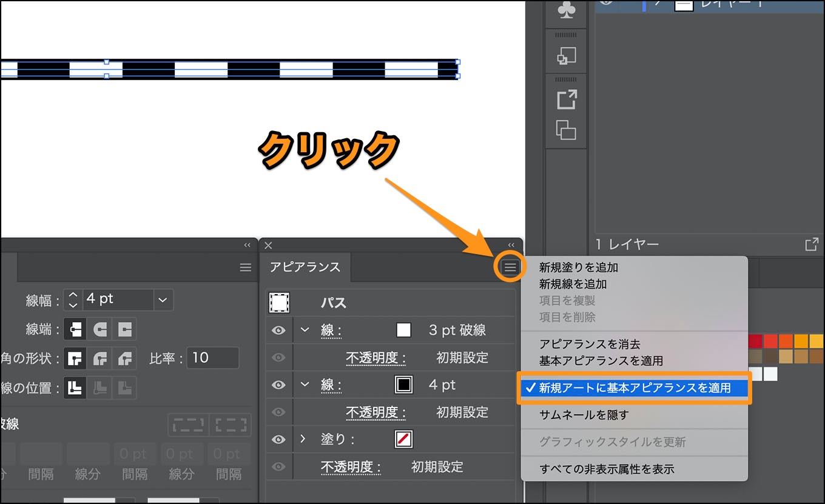Collapse Appearance panel with double chevron

[511, 245]
